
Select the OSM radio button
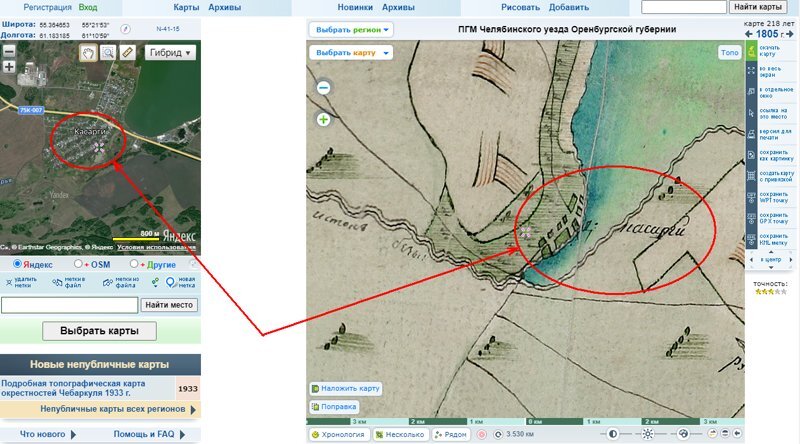78,264
